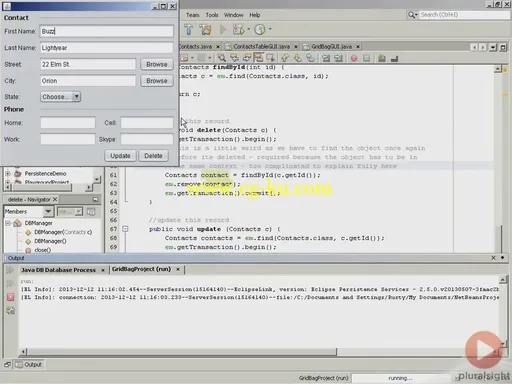This screenshot has height=384, width=512.
Task: Click the editor vertical scrollbar up arrow
Action: (x=498, y=69)
